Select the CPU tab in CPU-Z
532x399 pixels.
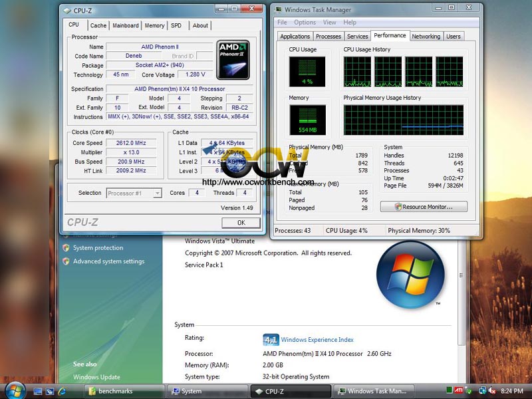point(74,25)
